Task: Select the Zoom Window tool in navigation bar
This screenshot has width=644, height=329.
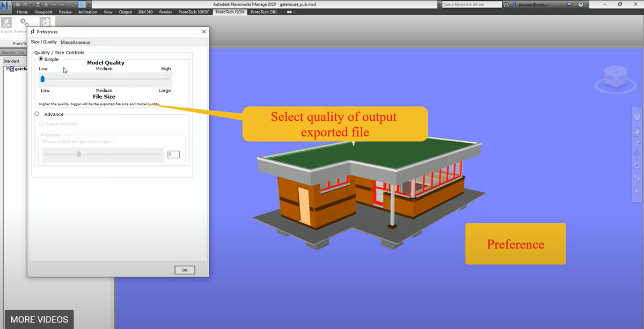Action: click(x=637, y=141)
